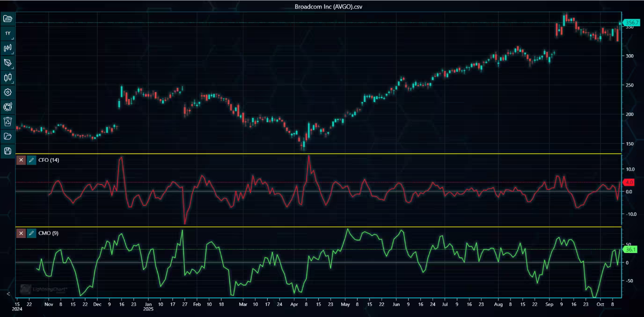
Task: Click the Oct label on date axis
Action: 600,304
